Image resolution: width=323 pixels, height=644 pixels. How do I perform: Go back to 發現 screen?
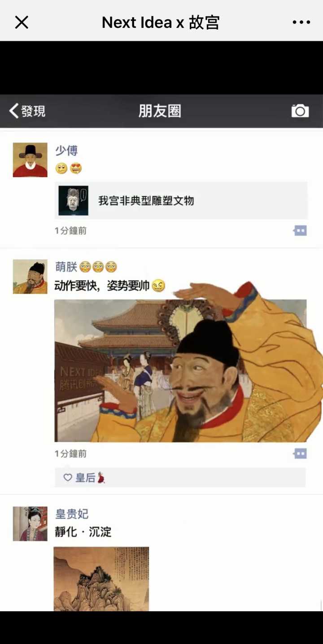(x=27, y=111)
